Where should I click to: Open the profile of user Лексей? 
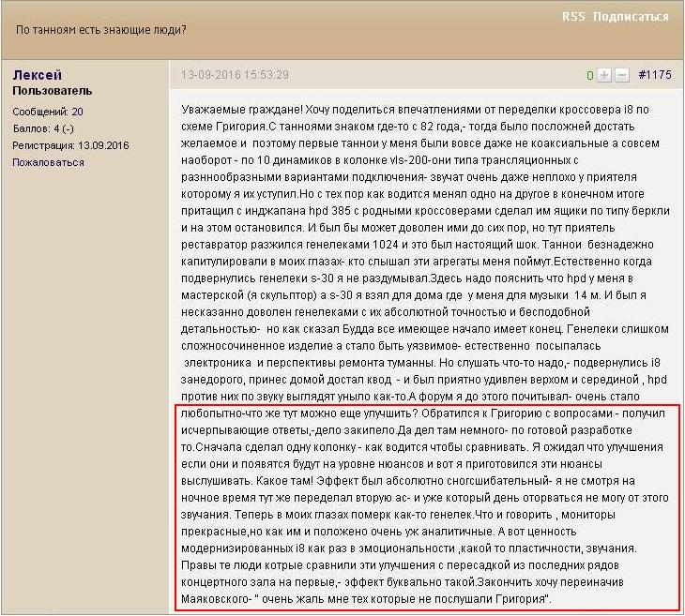coord(38,75)
